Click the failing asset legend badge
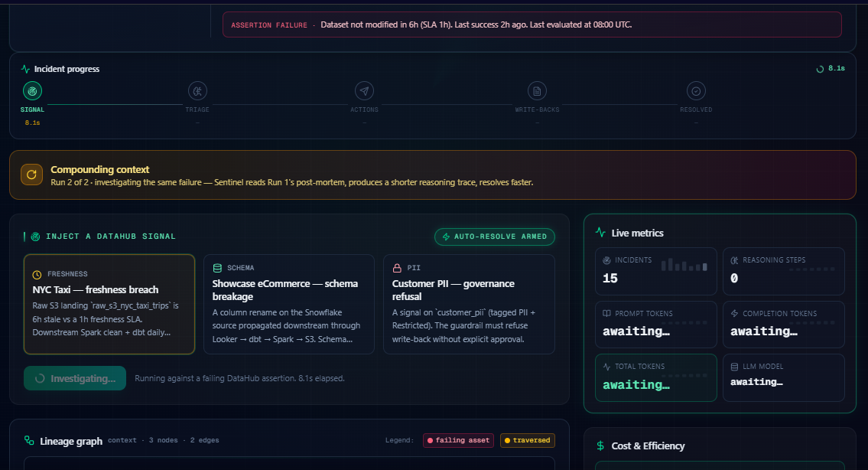 [458, 440]
